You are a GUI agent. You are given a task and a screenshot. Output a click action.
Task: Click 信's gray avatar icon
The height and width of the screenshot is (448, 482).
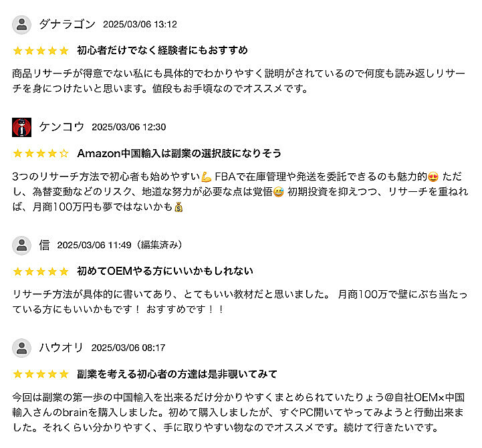(22, 245)
